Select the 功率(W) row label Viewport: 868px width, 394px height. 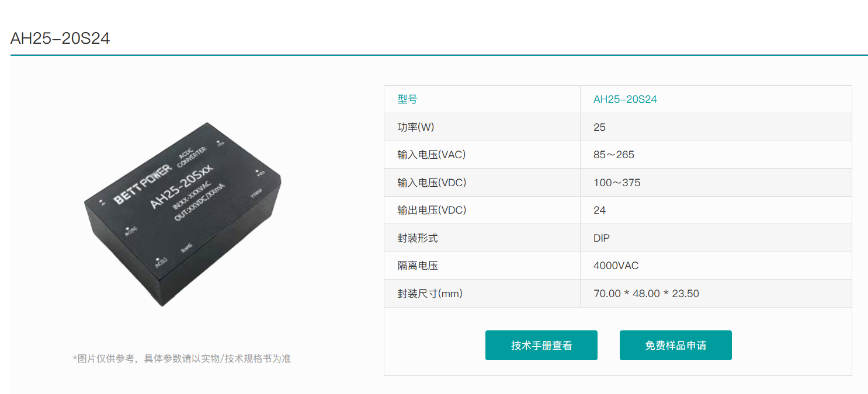(416, 127)
